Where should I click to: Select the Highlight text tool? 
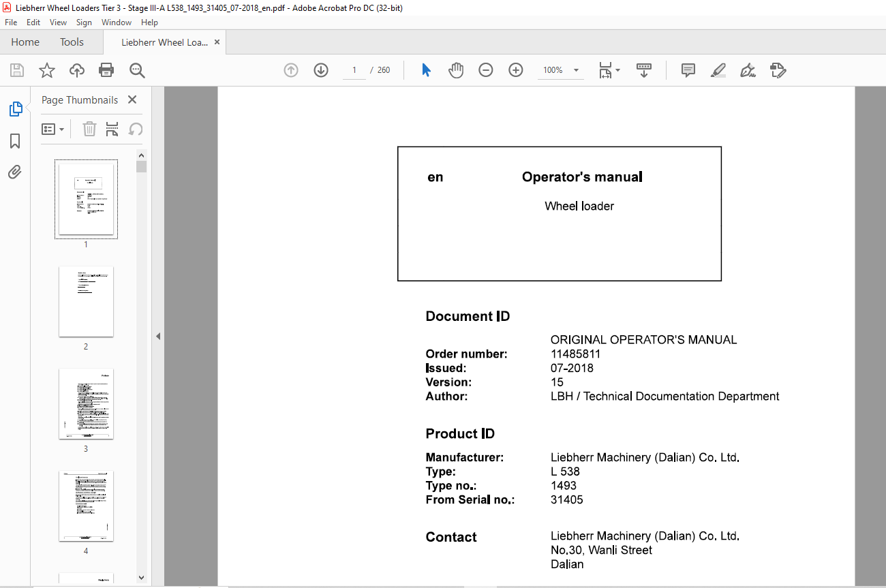click(x=718, y=70)
